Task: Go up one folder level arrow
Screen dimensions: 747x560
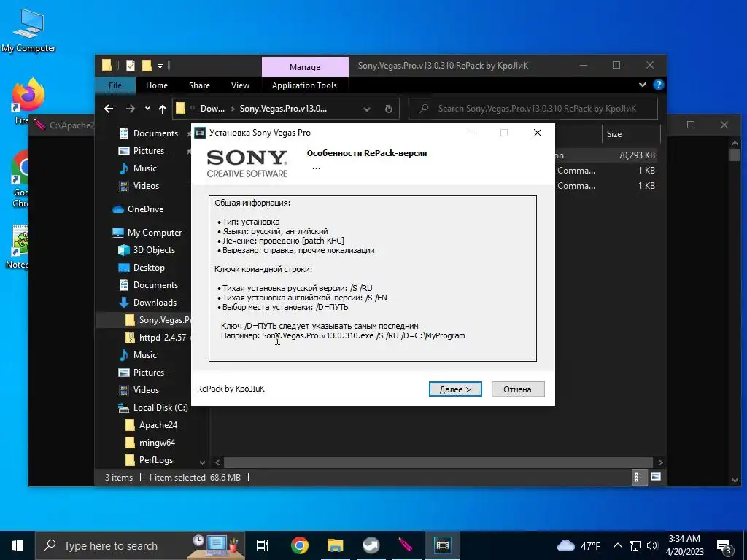Action: click(163, 109)
